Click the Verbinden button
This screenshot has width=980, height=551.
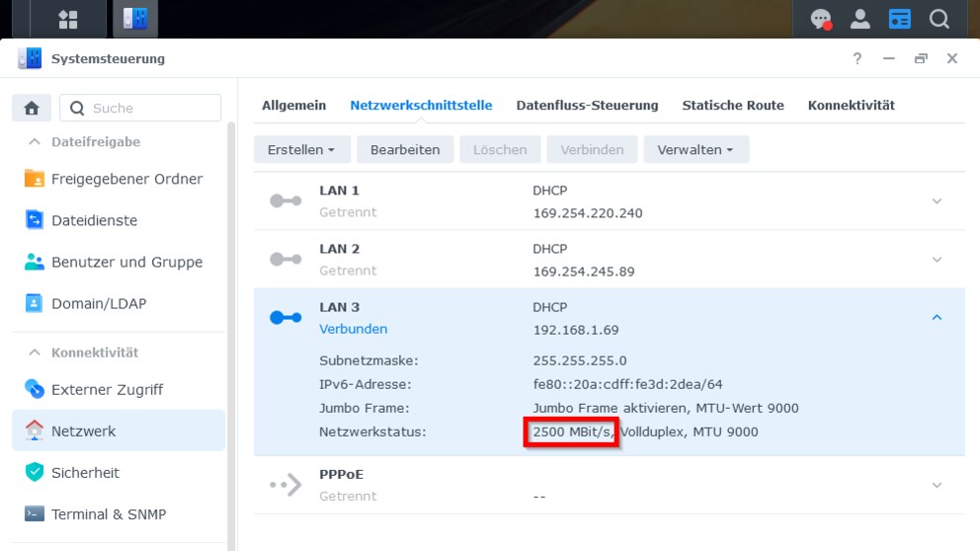click(592, 150)
